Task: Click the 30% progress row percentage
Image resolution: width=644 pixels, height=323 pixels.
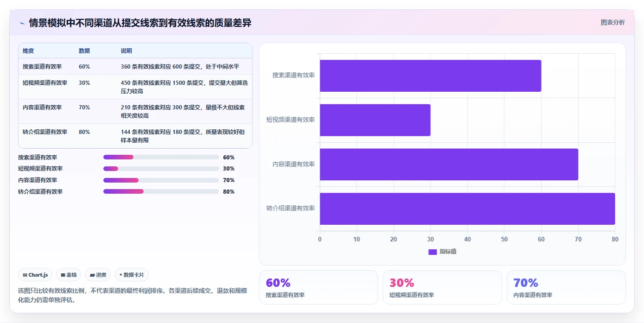Action: point(229,169)
